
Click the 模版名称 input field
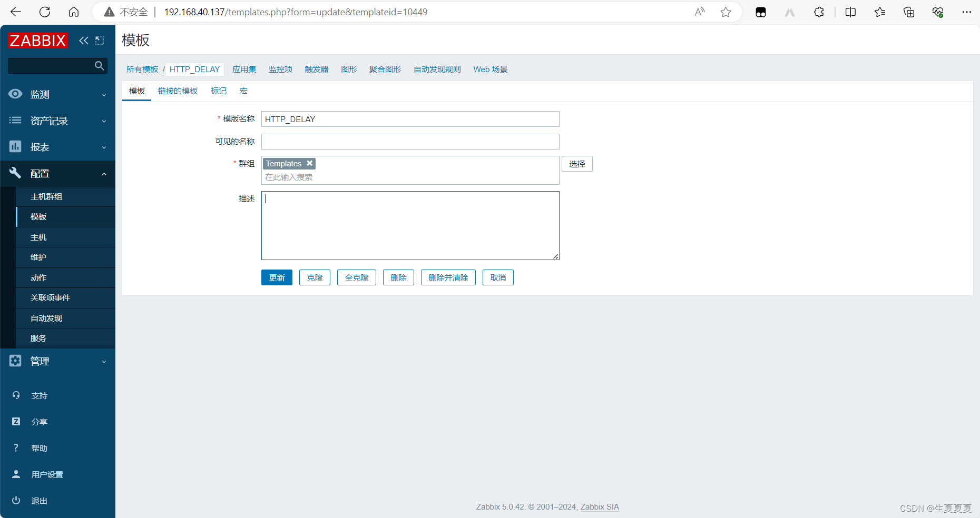(x=410, y=119)
